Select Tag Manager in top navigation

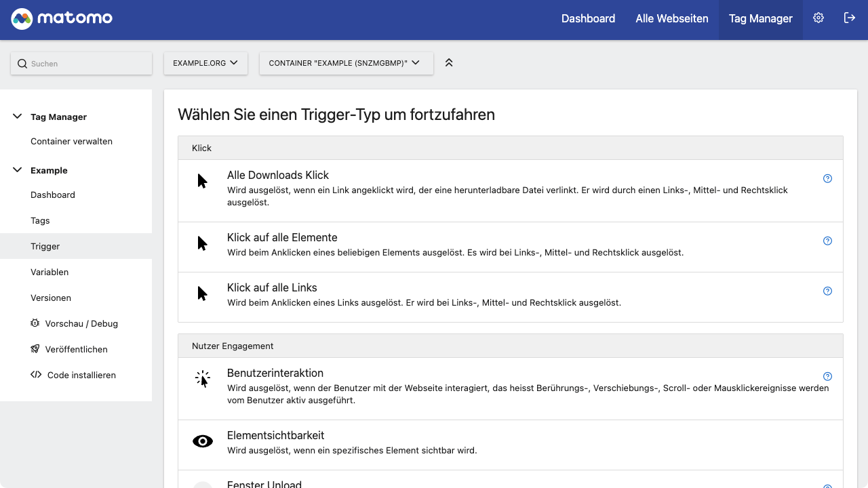(x=761, y=19)
